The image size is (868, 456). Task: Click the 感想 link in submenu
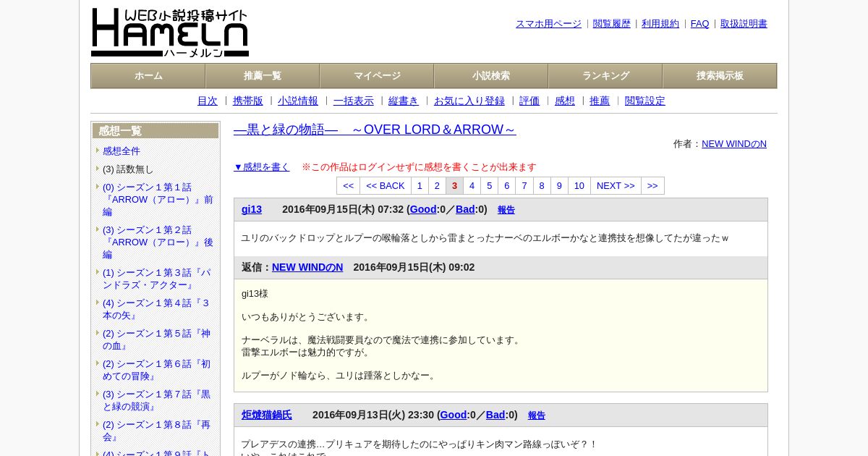pos(565,101)
